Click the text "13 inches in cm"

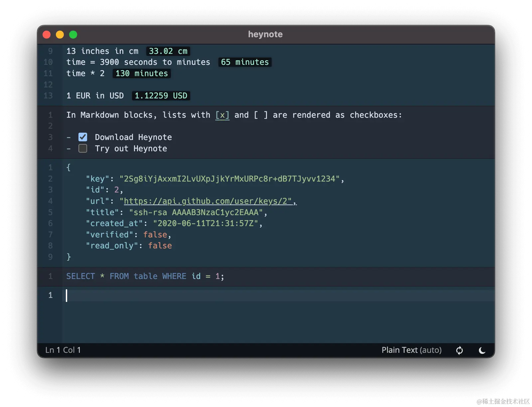point(102,51)
